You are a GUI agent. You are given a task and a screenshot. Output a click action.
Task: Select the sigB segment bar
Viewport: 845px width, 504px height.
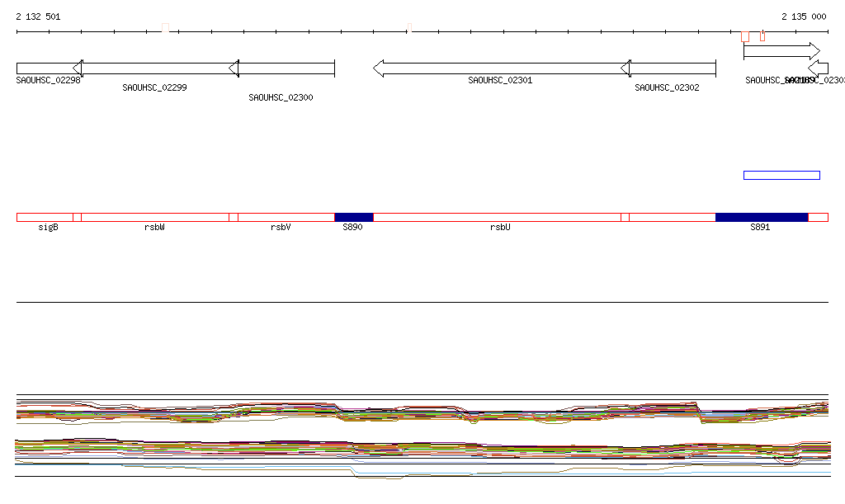(x=45, y=218)
